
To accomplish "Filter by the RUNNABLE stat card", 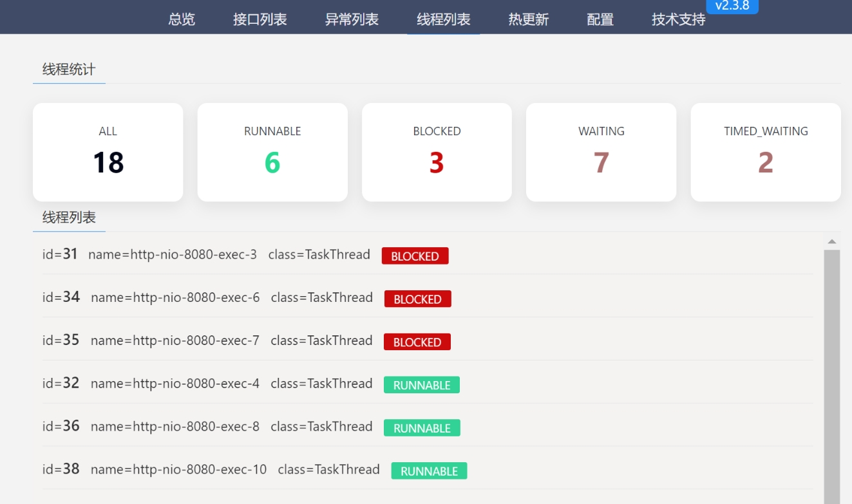I will coord(272,152).
